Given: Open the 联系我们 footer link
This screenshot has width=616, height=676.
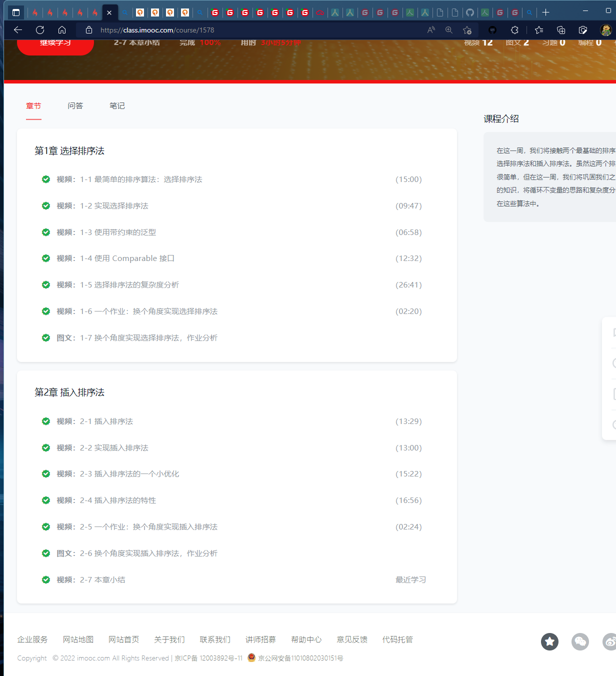Looking at the screenshot, I should (215, 639).
